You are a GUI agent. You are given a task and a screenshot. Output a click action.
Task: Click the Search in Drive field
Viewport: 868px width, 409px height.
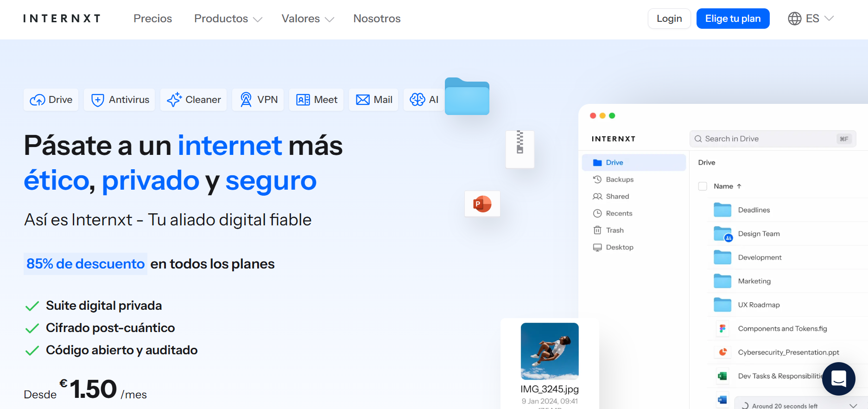click(x=773, y=139)
